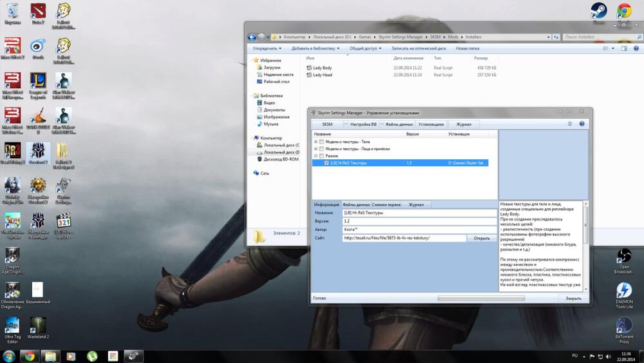The height and width of the screenshot is (363, 644).
Task: Select the Dota 2 desktop shortcut
Action: (x=38, y=14)
